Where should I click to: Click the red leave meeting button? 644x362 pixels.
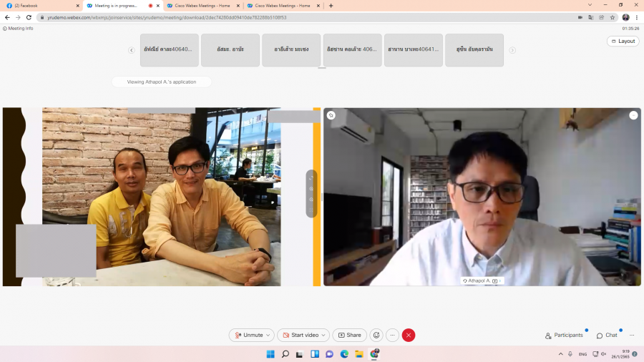pyautogui.click(x=409, y=335)
